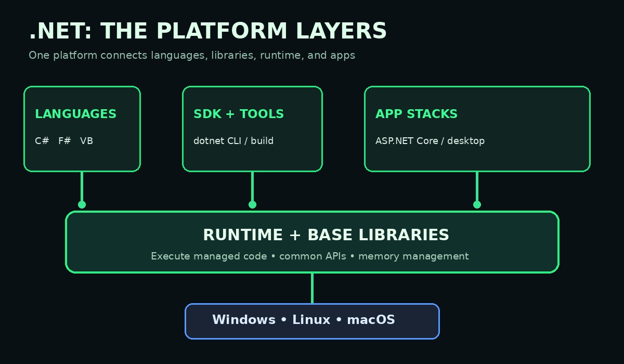Click the SDK + TOOLS heading
The width and height of the screenshot is (624, 364).
tap(239, 114)
